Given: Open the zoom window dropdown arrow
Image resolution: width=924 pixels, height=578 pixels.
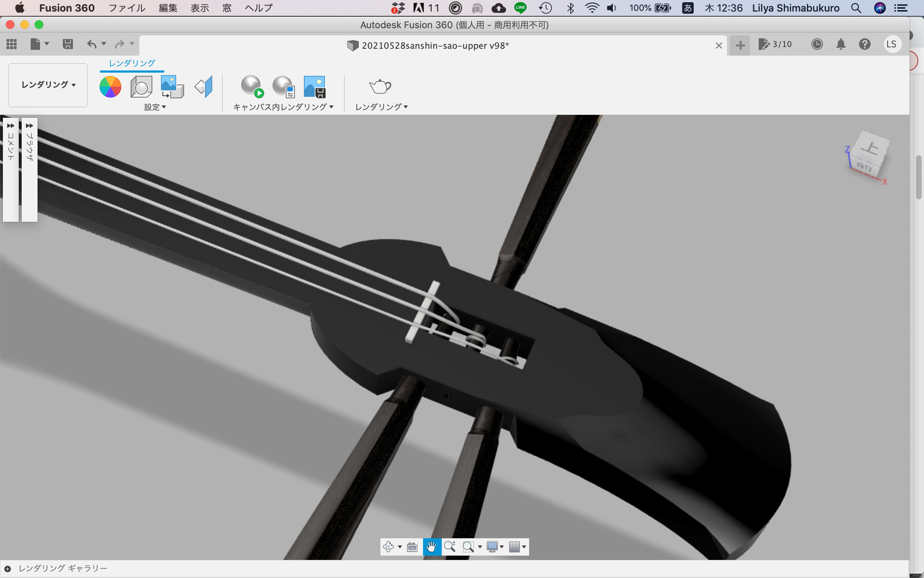Looking at the screenshot, I should coord(480,547).
